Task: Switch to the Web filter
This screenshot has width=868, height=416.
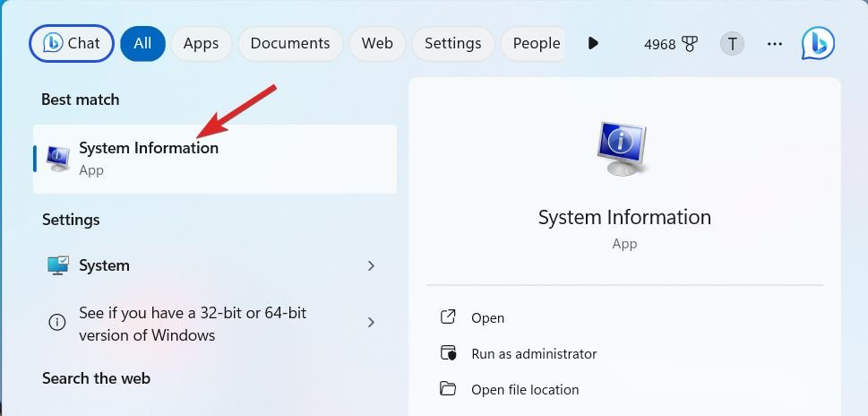Action: (x=377, y=43)
